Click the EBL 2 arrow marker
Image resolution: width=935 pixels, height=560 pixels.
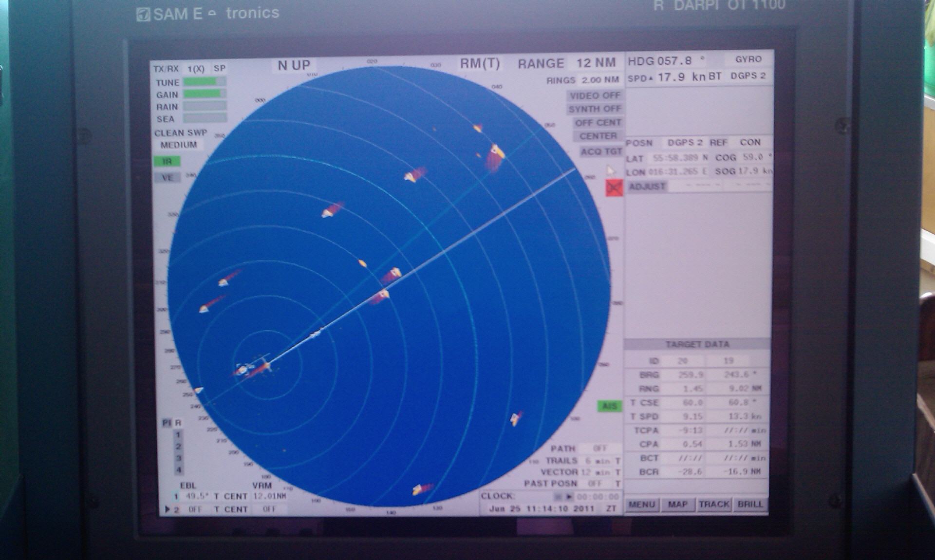click(x=168, y=509)
